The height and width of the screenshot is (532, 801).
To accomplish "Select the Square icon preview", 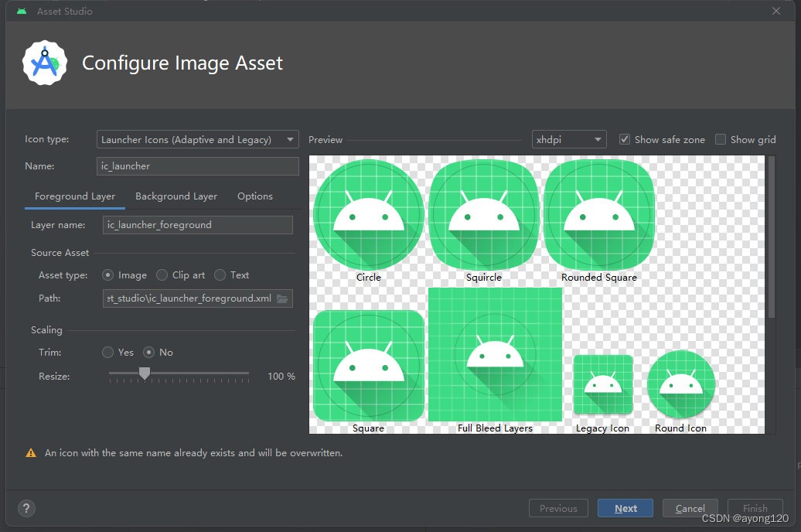I will tap(368, 366).
